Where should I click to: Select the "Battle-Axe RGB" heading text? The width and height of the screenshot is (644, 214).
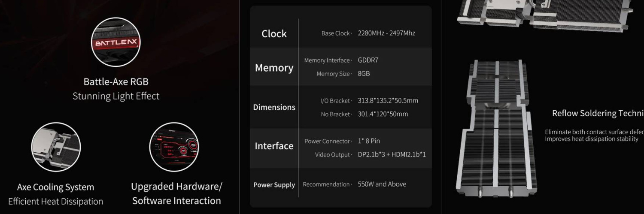coord(116,81)
